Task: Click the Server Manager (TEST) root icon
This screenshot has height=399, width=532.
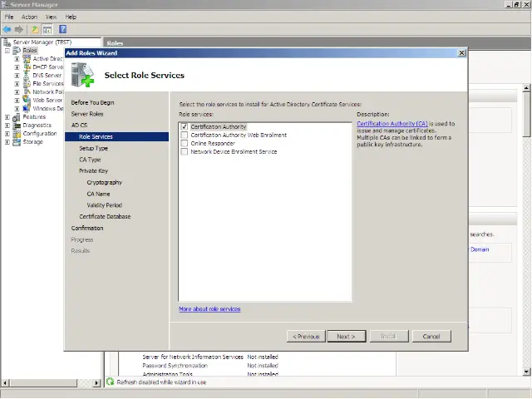Action: pos(7,42)
